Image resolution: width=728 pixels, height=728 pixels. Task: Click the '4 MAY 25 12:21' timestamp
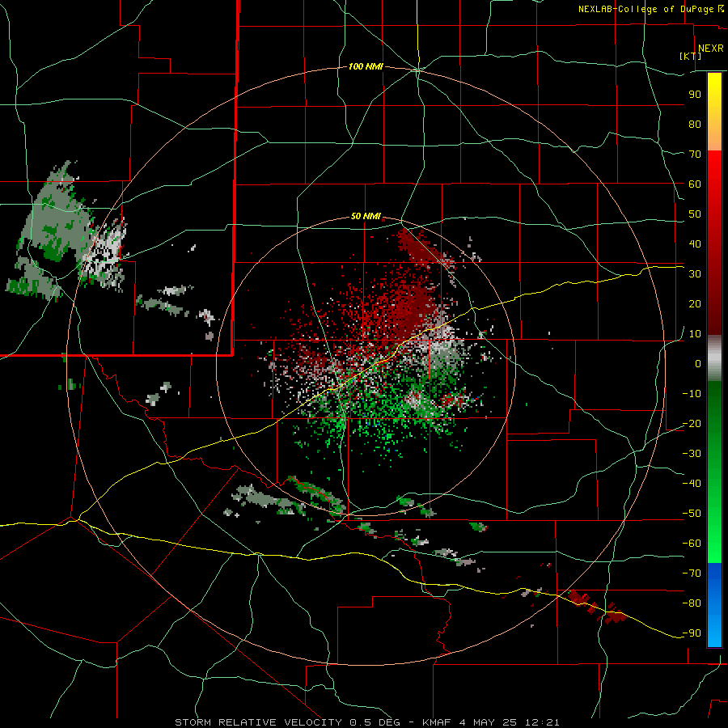pyautogui.click(x=510, y=722)
